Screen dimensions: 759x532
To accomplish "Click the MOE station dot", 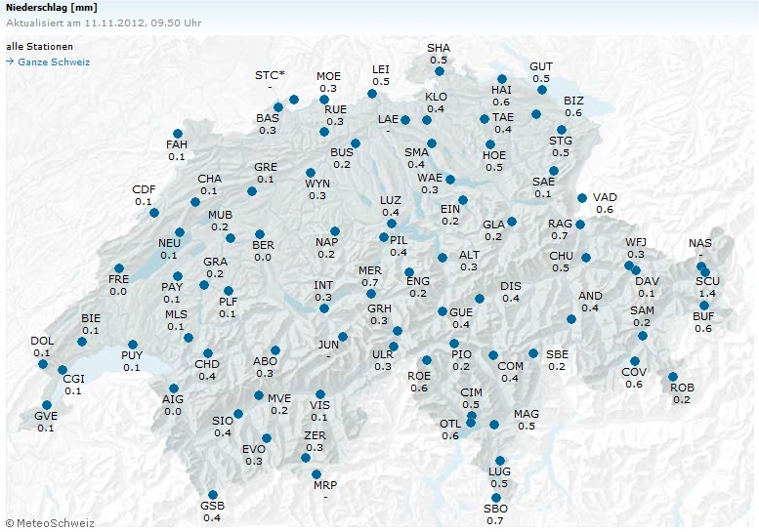I will click(x=324, y=101).
